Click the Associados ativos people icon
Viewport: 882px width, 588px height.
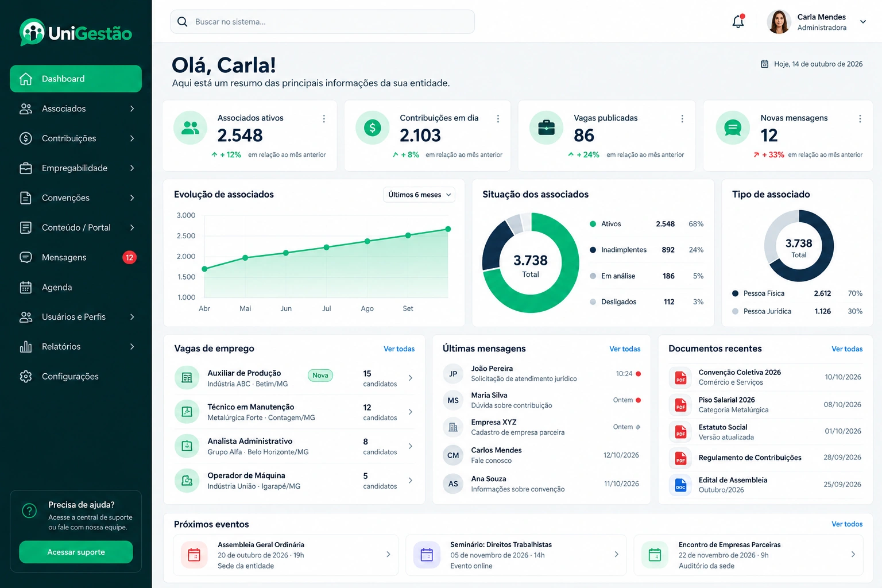pos(190,127)
